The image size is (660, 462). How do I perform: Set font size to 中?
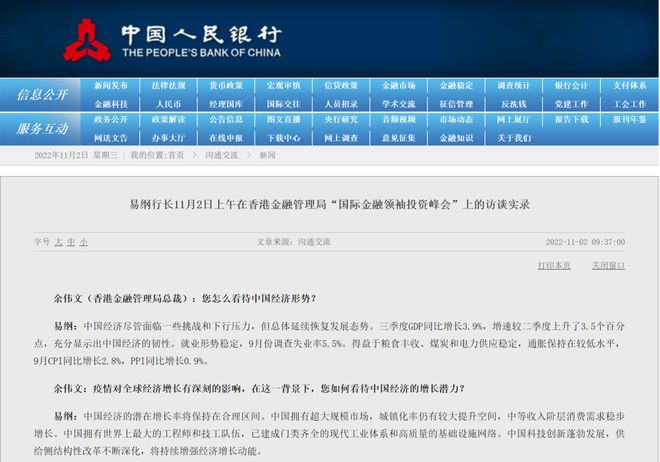pos(71,242)
